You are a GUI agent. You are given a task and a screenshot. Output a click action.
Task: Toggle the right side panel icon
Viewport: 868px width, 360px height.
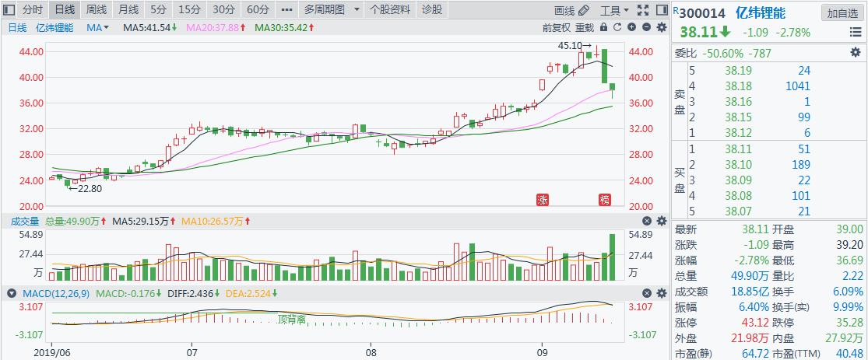tap(662, 10)
